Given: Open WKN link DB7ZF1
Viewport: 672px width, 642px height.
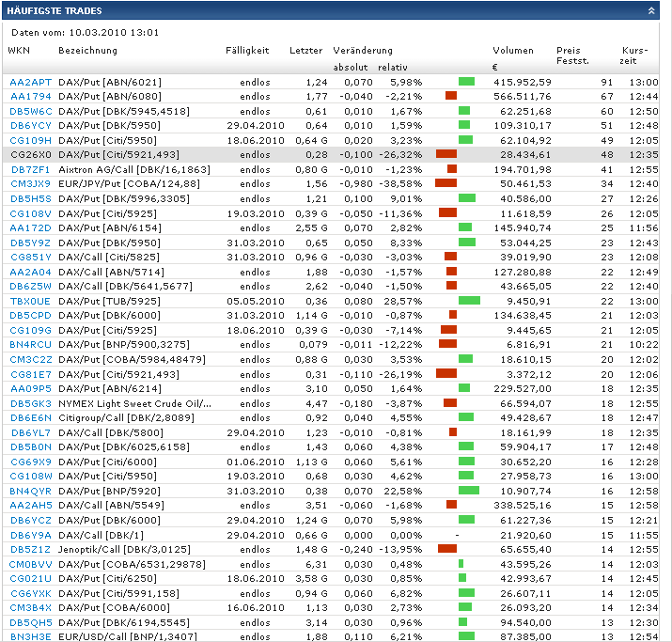Looking at the screenshot, I should tap(30, 170).
